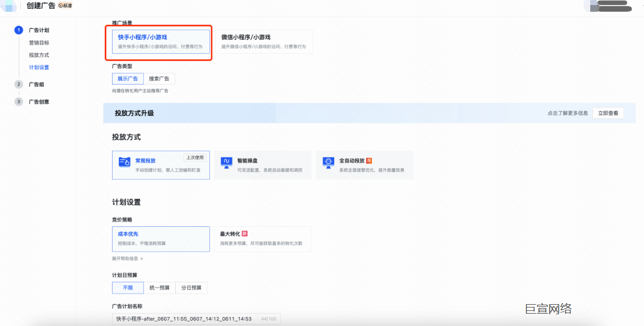Screen dimensions: 644x326
Task: Select 最大转化 bidding strategy
Action: (263, 239)
